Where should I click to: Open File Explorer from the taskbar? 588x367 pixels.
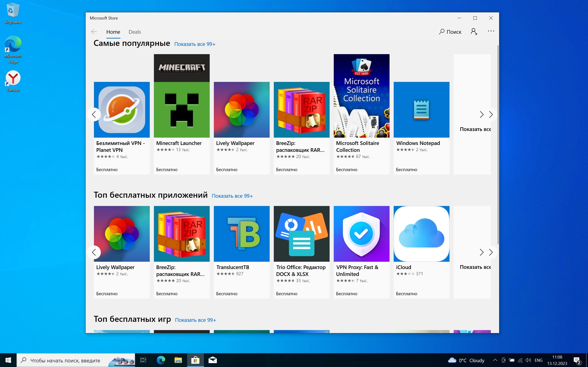pyautogui.click(x=178, y=360)
